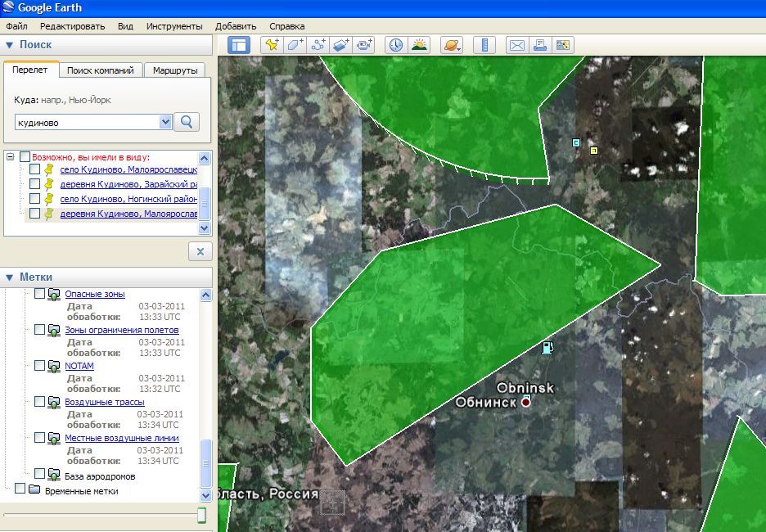Add an image overlay
766x532 pixels.
(341, 46)
